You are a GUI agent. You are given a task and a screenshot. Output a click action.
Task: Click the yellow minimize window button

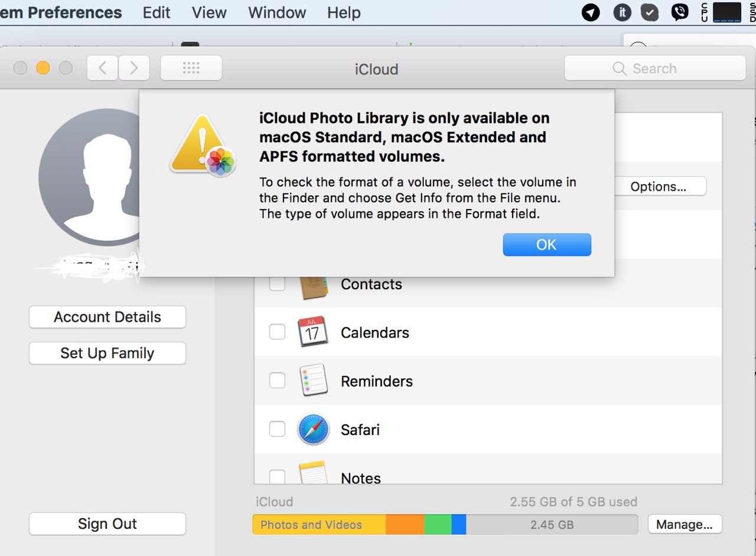43,68
